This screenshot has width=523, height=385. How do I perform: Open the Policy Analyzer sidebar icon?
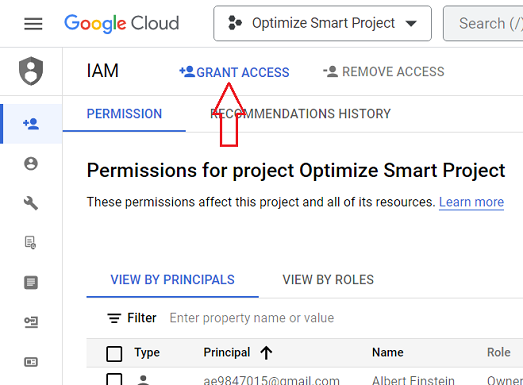click(30, 243)
